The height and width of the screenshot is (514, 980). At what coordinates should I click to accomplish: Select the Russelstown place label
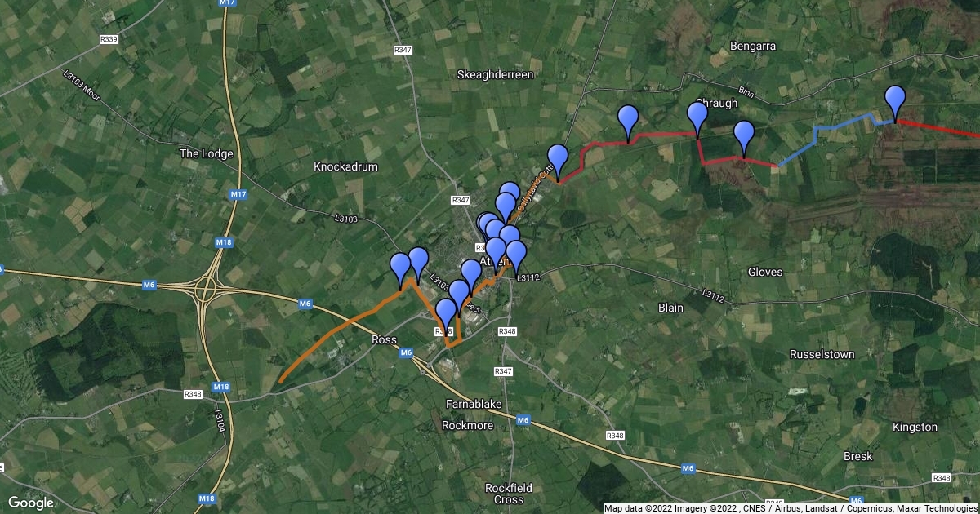point(822,355)
